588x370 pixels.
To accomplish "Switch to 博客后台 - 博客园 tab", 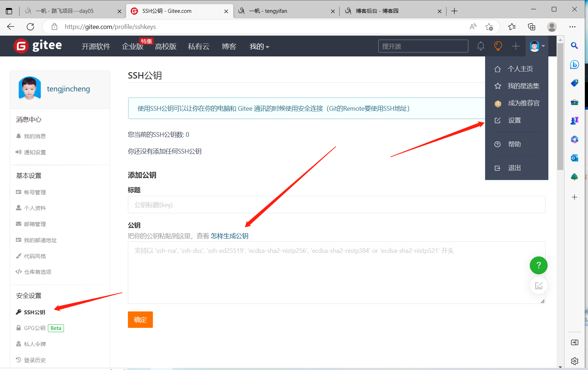I will [393, 11].
